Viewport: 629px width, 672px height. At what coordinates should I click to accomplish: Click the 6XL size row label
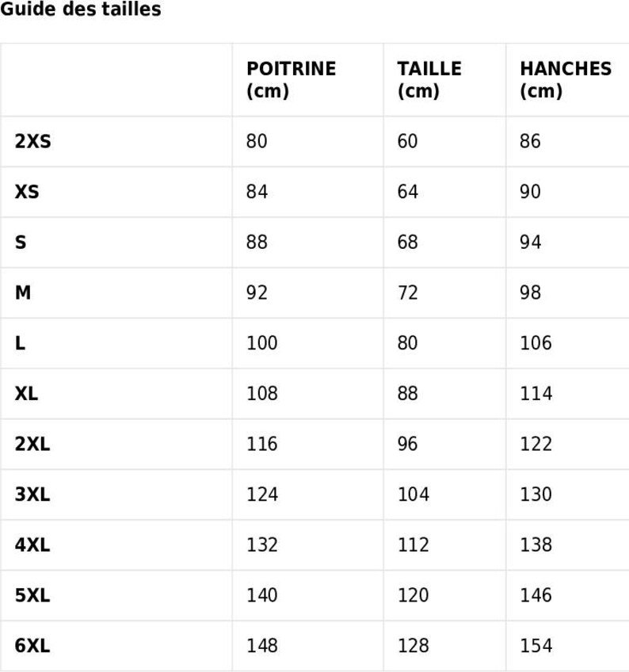pos(32,647)
